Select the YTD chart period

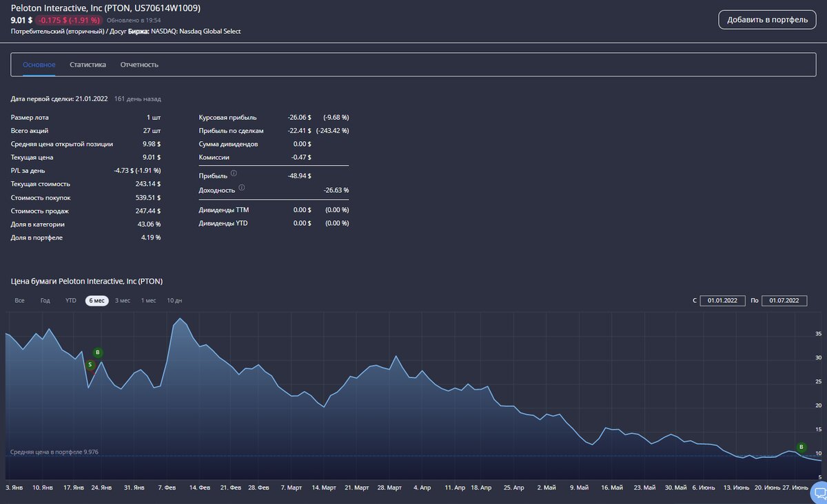pyautogui.click(x=70, y=300)
